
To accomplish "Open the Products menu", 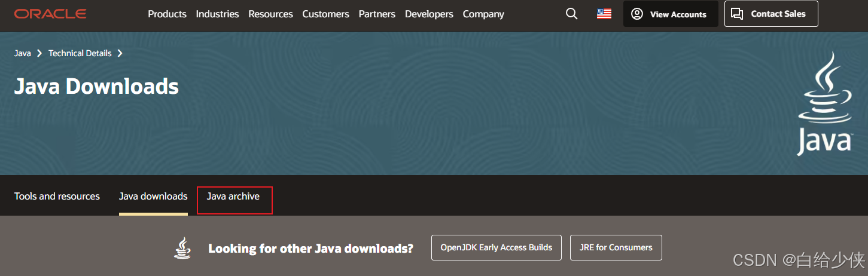I will [167, 14].
